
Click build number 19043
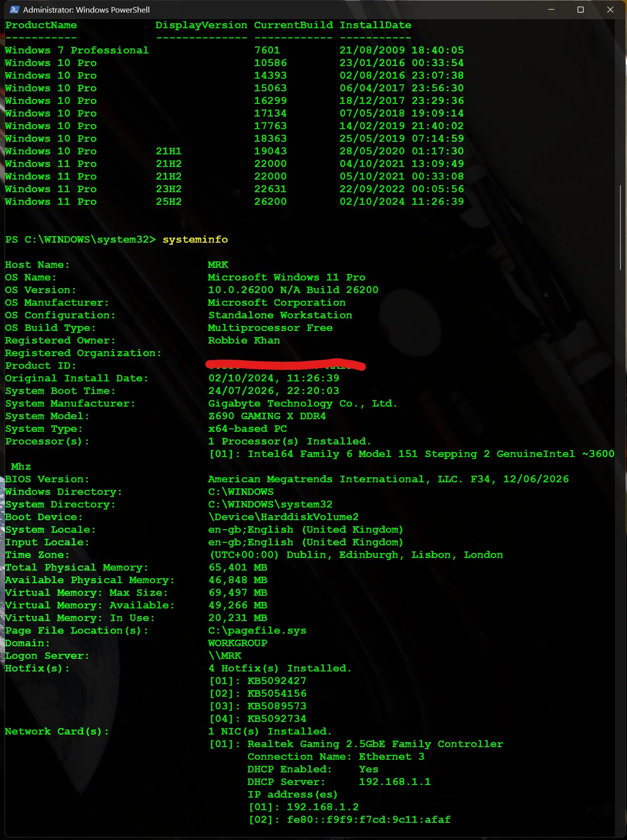click(270, 151)
